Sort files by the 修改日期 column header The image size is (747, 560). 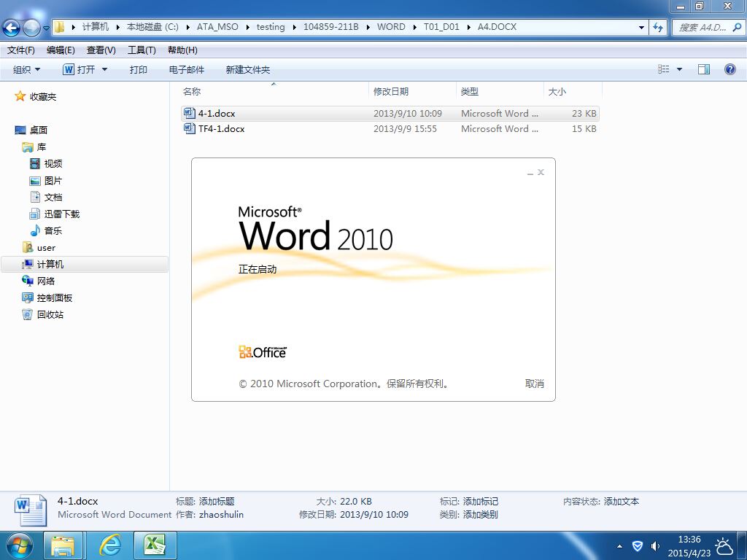[x=412, y=91]
